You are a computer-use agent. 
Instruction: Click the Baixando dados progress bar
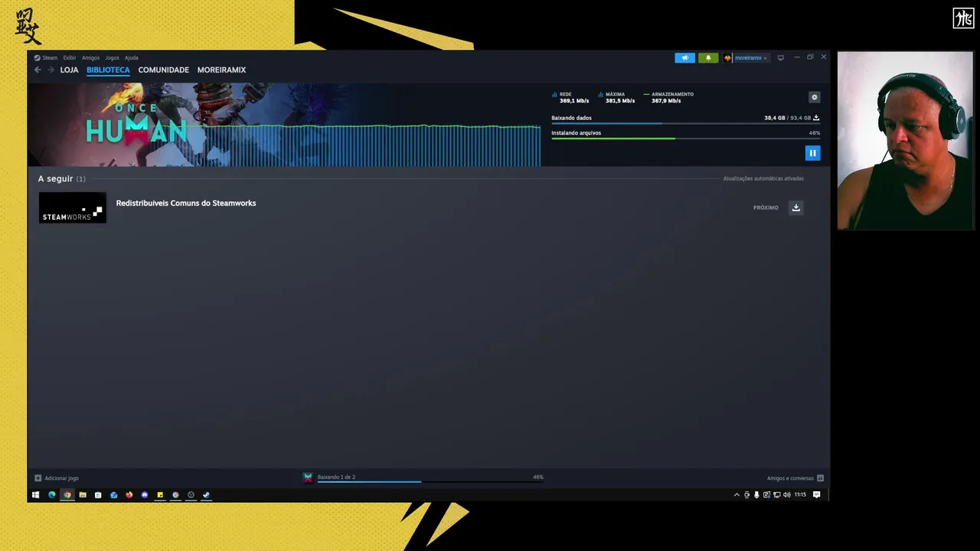(685, 123)
